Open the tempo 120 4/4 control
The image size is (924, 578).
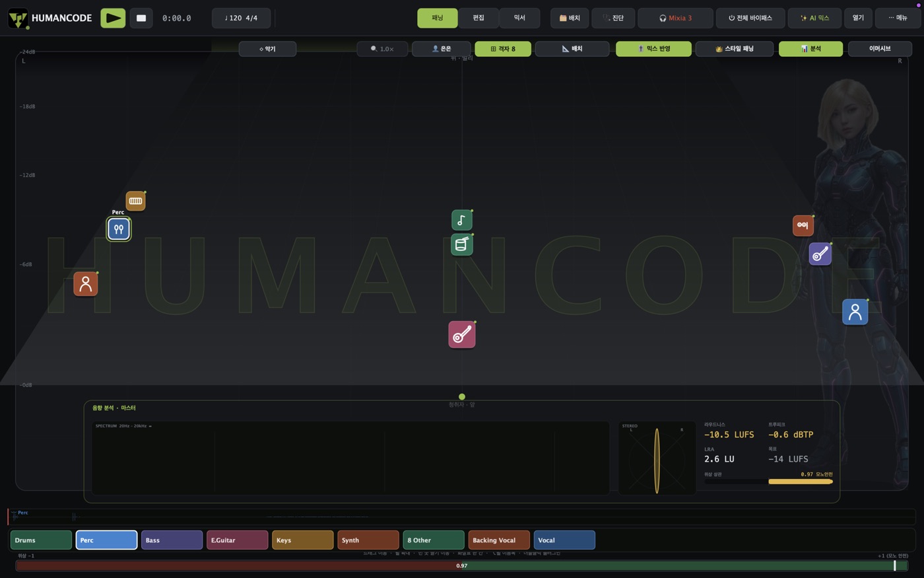tap(241, 18)
